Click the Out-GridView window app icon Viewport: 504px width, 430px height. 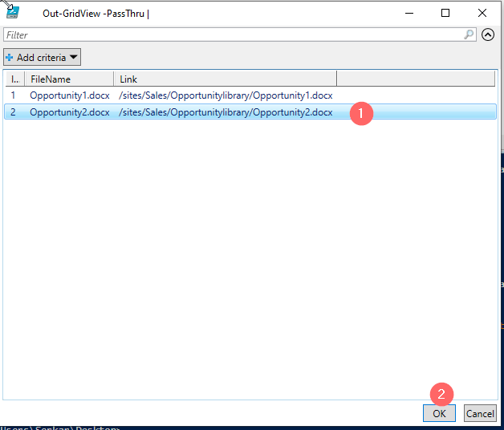(13, 13)
